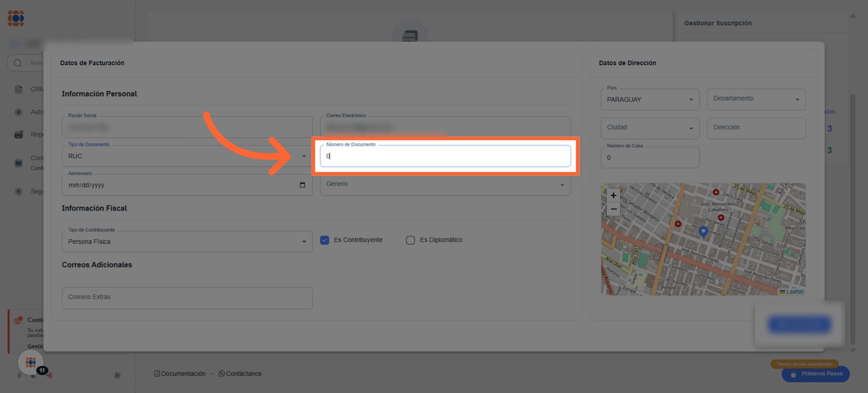The width and height of the screenshot is (868, 393).
Task: Open the Documentación link in footer
Action: click(x=183, y=374)
